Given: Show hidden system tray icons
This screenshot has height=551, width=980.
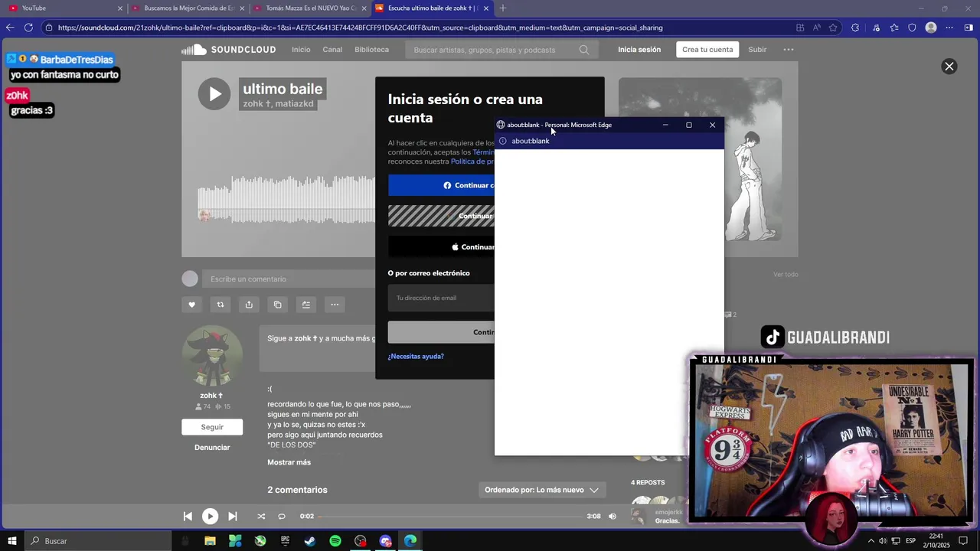Looking at the screenshot, I should (x=871, y=541).
